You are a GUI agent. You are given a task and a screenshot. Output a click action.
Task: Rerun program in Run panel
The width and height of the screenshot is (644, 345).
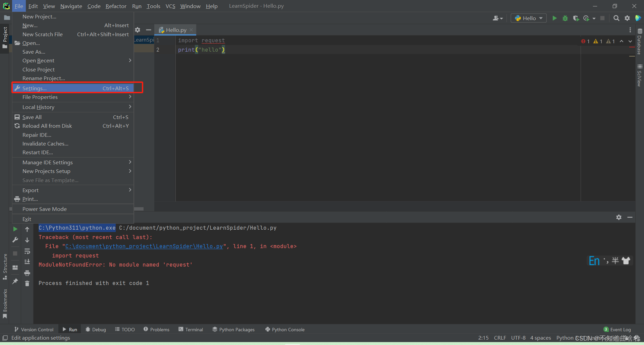click(x=15, y=229)
